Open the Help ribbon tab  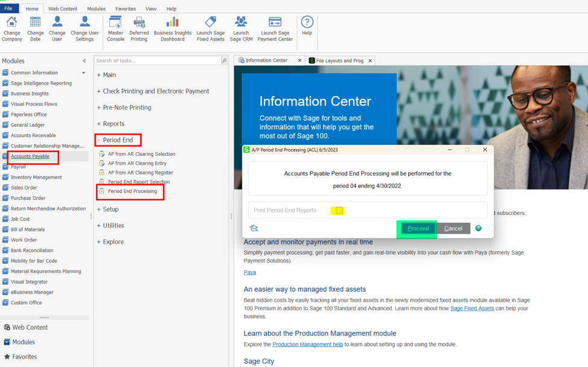pyautogui.click(x=171, y=8)
